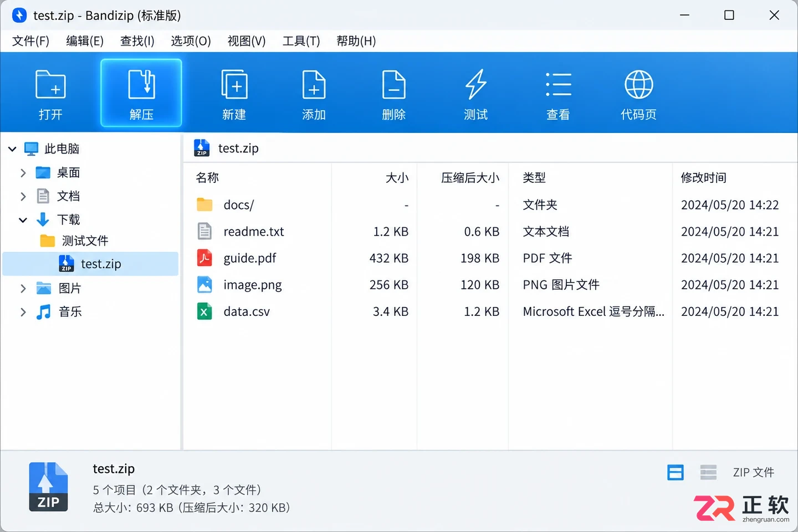Sort by the 类型 column header
Screen dimensions: 798x532
tap(534, 177)
